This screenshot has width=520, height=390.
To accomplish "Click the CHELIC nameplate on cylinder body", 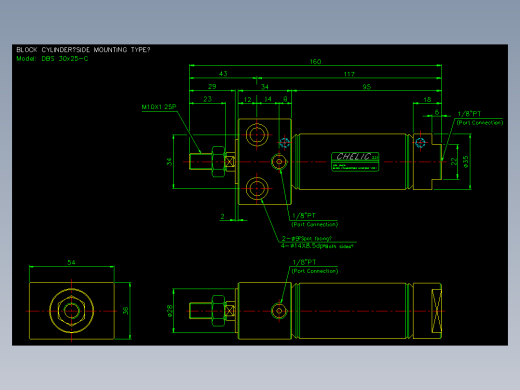I will click(355, 162).
